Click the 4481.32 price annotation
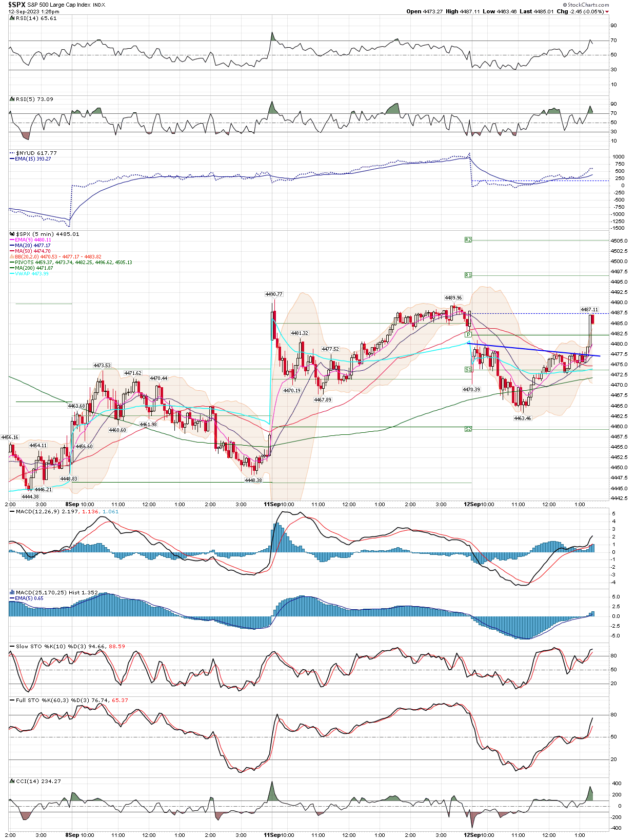636x840 pixels. pos(300,333)
